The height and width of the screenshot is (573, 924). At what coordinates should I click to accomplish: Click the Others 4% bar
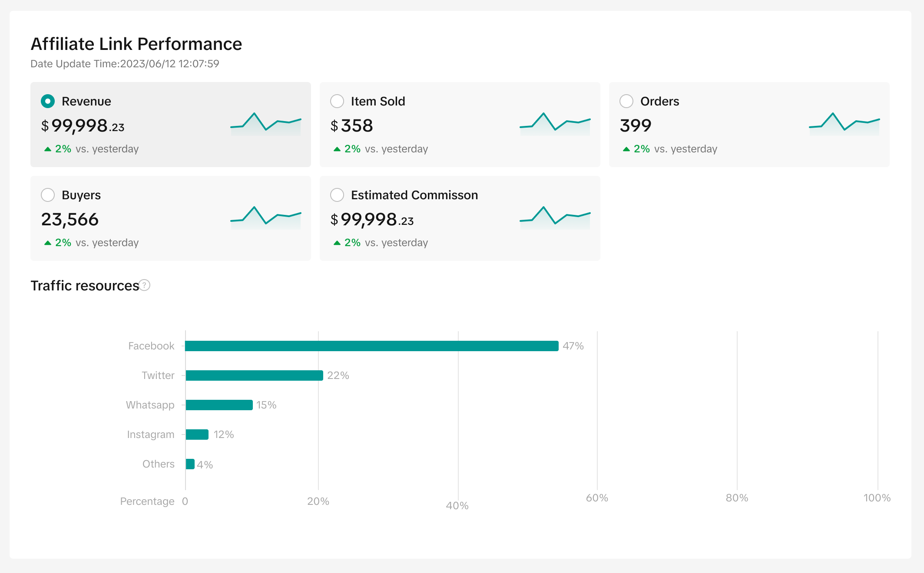coord(190,464)
